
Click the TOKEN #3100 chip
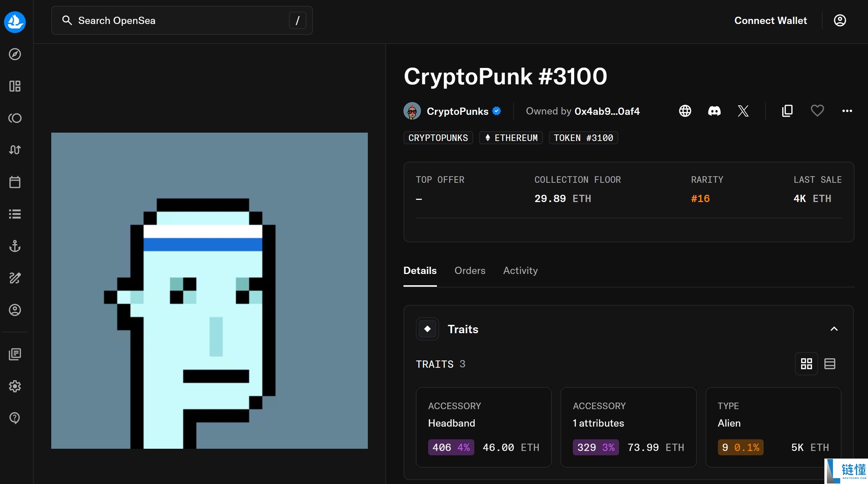tap(583, 138)
